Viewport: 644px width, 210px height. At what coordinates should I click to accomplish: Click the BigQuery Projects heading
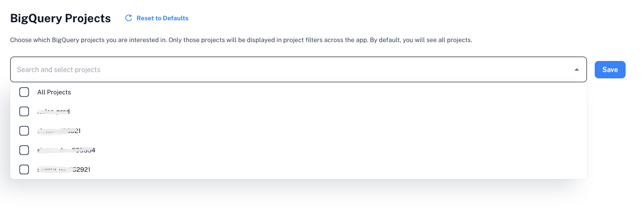point(60,18)
